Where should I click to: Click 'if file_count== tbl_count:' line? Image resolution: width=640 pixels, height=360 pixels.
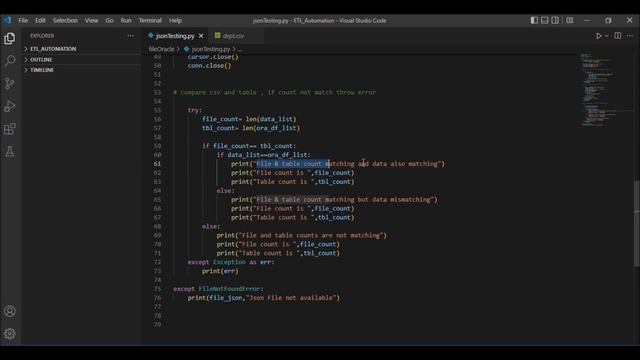(x=249, y=146)
